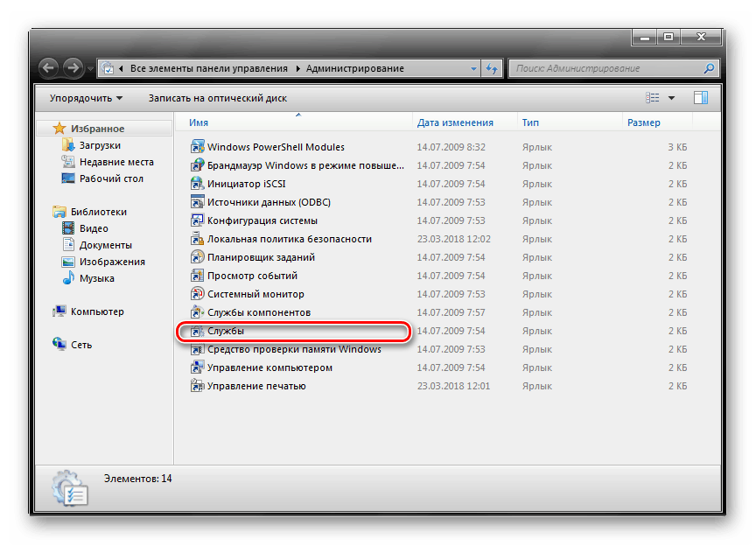The height and width of the screenshot is (546, 756).
Task: Sort by the Дата изменения column
Action: (455, 122)
